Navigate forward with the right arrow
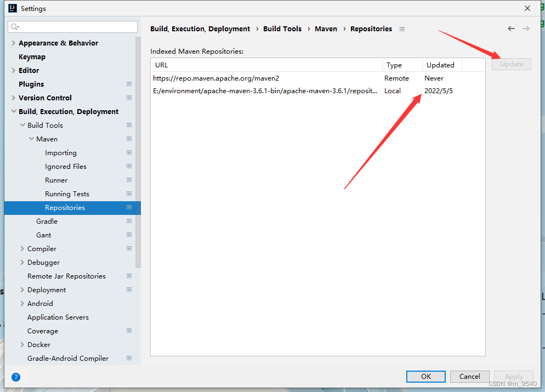545x392 pixels. [526, 29]
